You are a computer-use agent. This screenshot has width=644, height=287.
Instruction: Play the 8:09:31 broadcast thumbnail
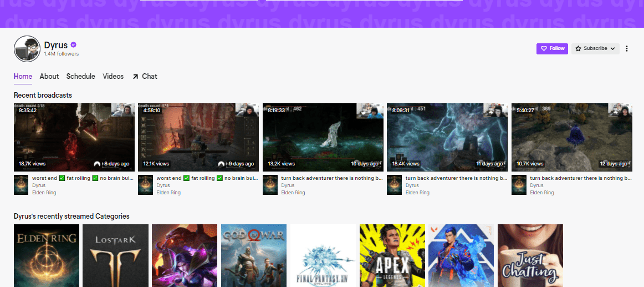pyautogui.click(x=448, y=137)
